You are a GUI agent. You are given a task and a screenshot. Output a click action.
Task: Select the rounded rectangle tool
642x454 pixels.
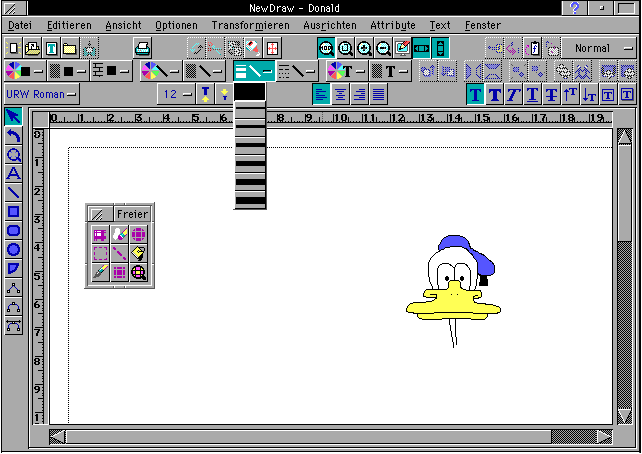(x=13, y=230)
